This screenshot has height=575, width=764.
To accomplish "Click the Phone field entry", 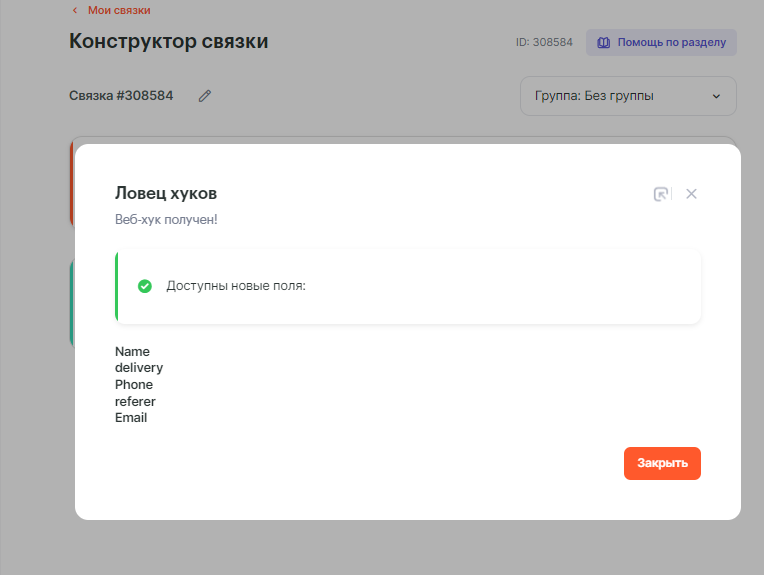I will tap(134, 385).
